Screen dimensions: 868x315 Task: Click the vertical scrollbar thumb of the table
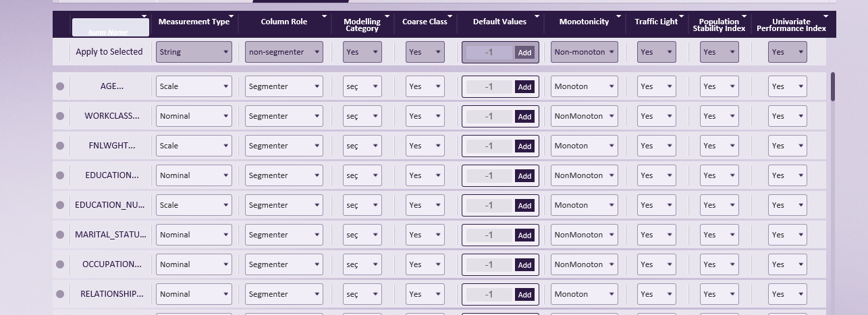click(x=833, y=86)
